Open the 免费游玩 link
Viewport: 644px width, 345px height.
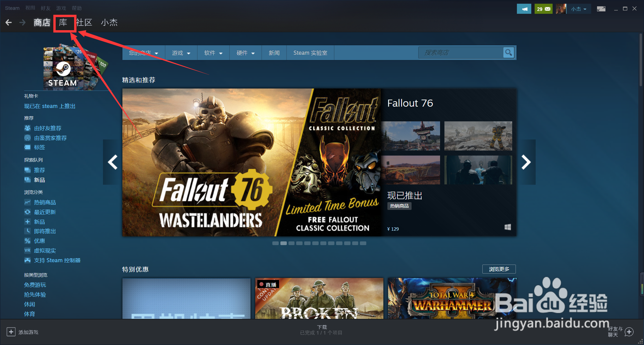click(35, 285)
